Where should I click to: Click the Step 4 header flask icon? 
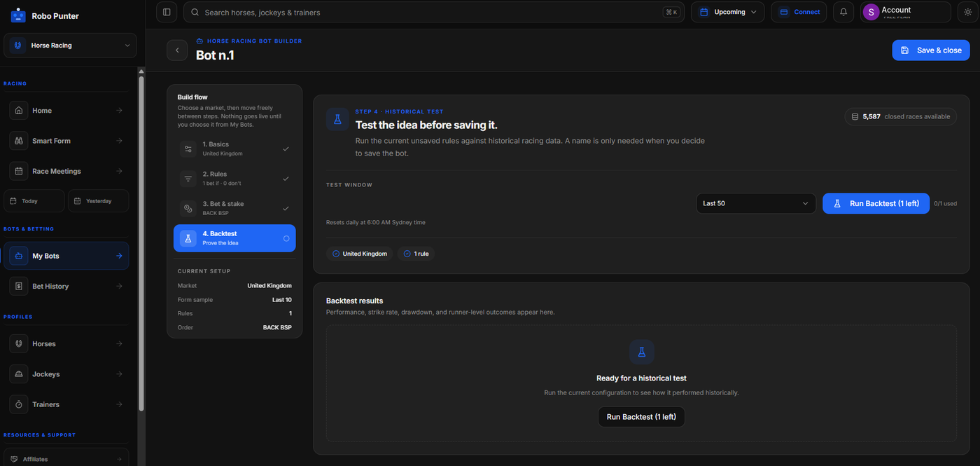(x=337, y=119)
